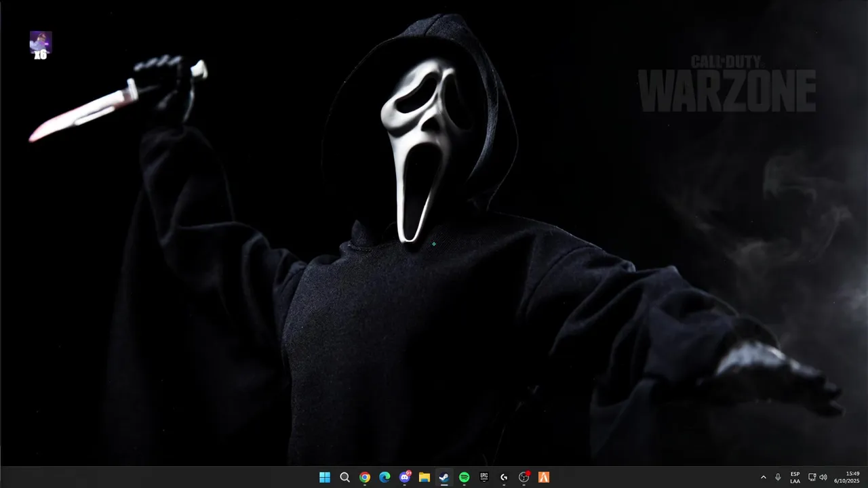The width and height of the screenshot is (868, 488).
Task: Open network status tray icon
Action: click(812, 477)
